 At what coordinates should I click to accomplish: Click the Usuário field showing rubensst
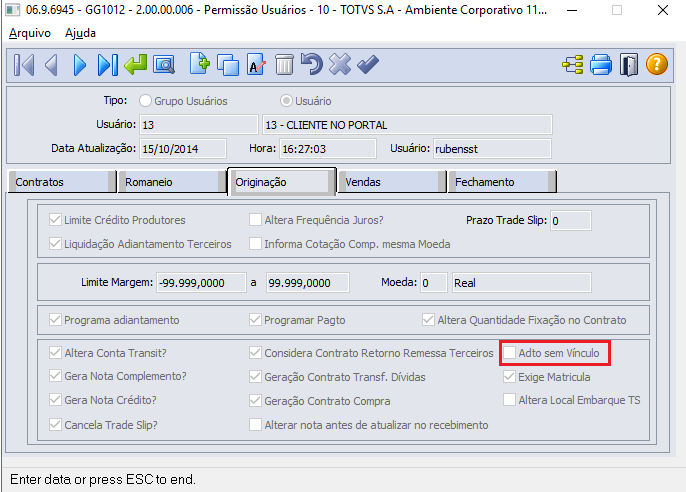pos(492,149)
